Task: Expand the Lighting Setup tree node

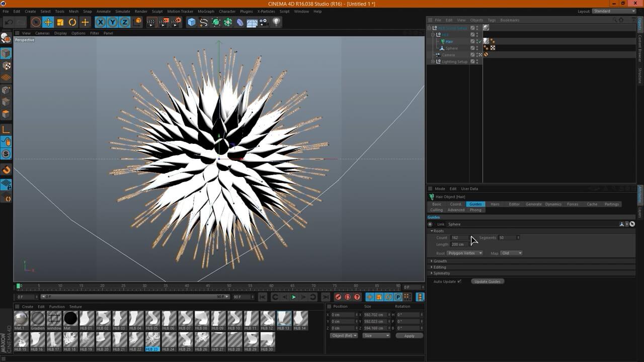Action: (433, 61)
